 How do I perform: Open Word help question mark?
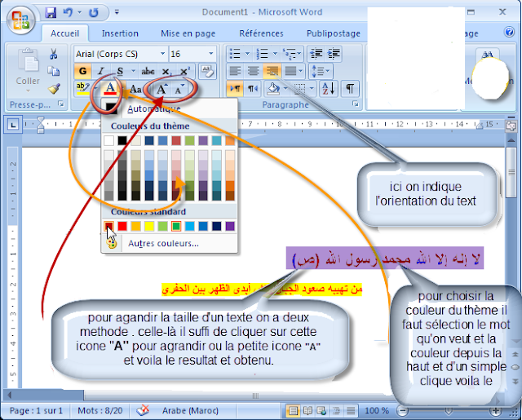[509, 32]
